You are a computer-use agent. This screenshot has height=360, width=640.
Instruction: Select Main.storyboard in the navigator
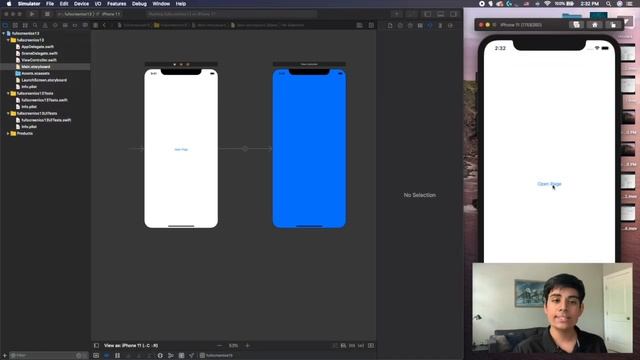(36, 67)
